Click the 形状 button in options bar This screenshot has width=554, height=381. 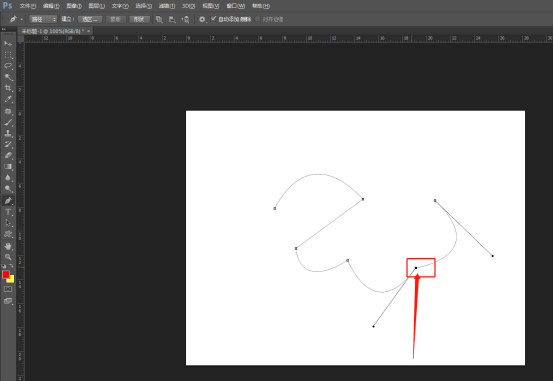139,19
